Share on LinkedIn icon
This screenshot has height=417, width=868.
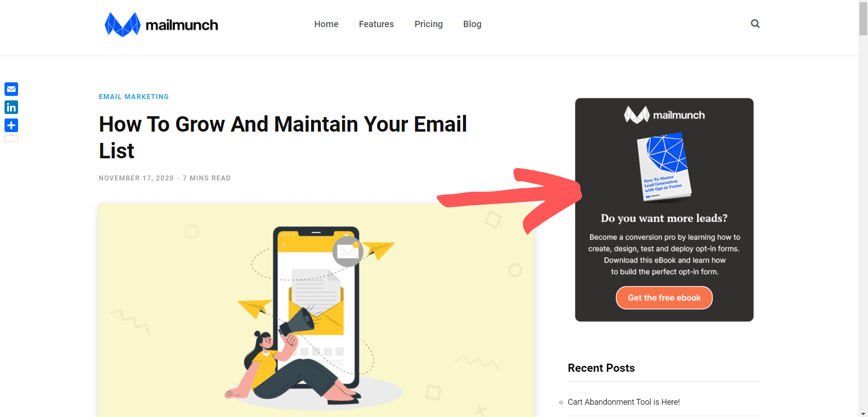click(11, 107)
